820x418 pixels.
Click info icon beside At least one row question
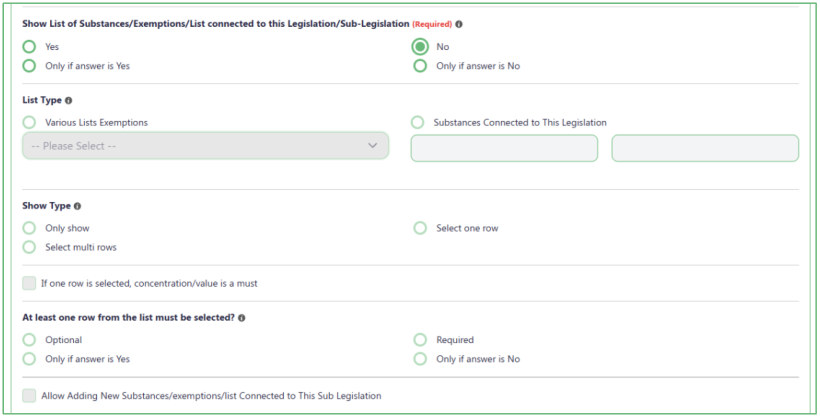[242, 318]
